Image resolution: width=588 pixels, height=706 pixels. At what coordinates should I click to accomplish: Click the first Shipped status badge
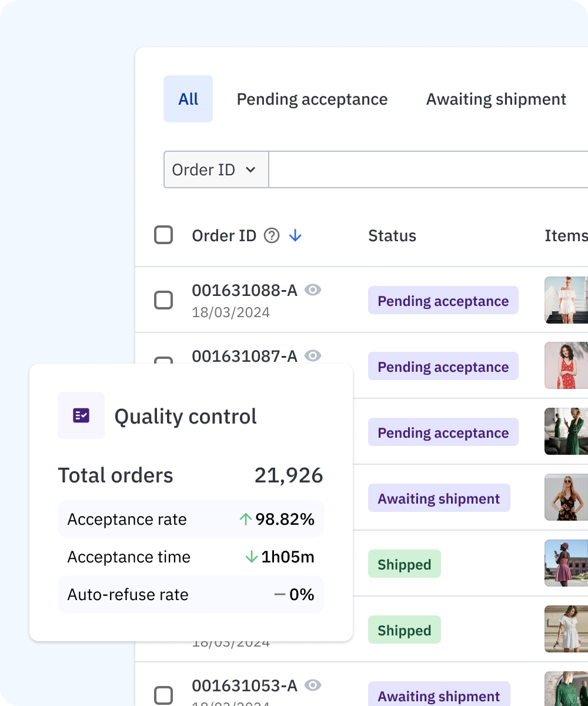(405, 565)
